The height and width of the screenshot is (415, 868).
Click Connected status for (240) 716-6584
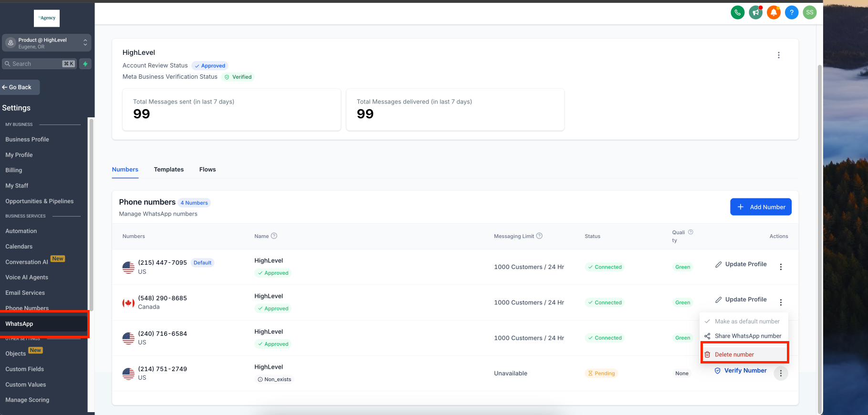click(605, 338)
